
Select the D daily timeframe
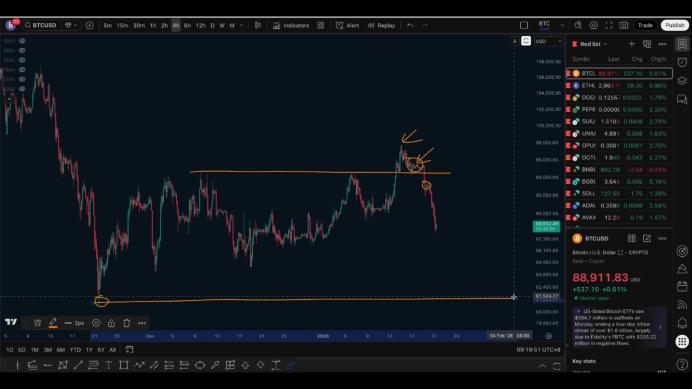click(212, 26)
